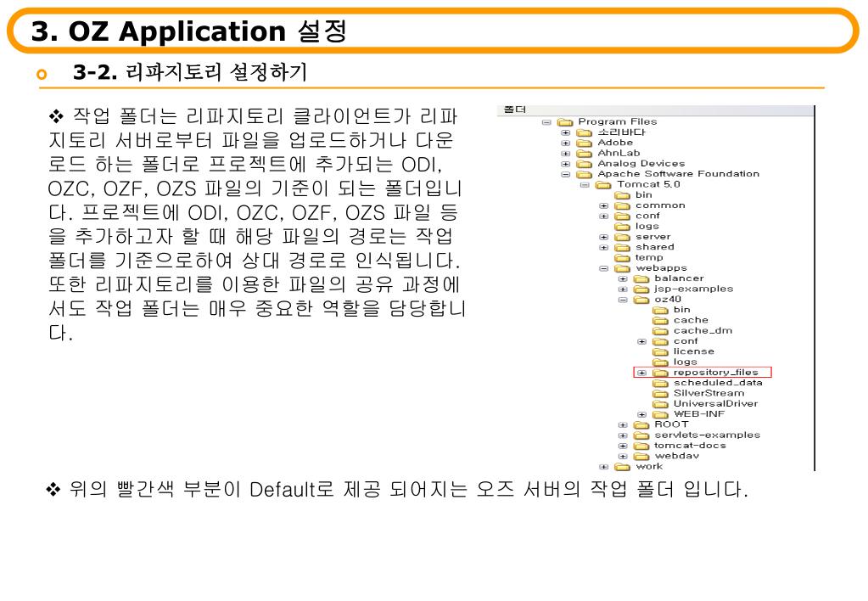Image resolution: width=868 pixels, height=601 pixels.
Task: Expand the repository_files folder node
Action: 641,373
